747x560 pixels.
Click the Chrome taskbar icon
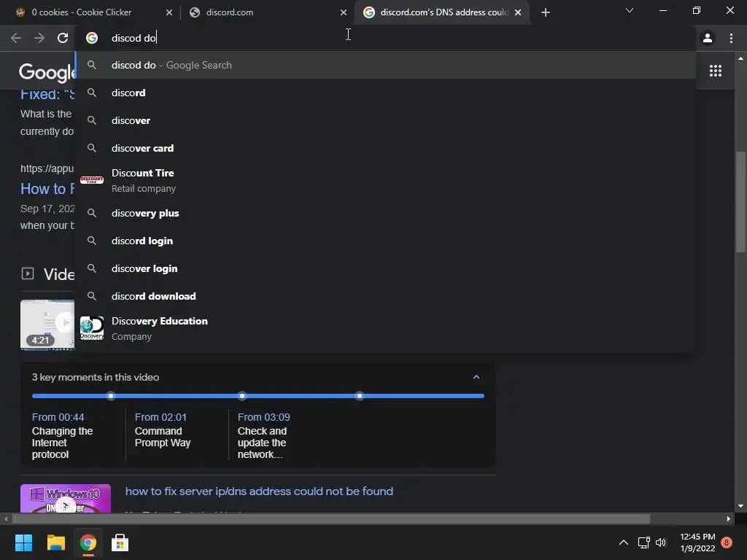click(88, 542)
